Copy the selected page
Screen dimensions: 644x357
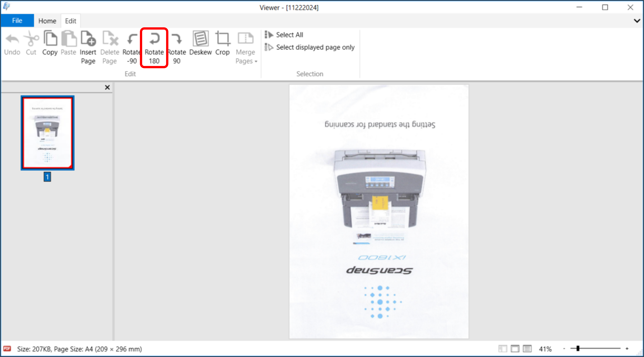click(50, 43)
